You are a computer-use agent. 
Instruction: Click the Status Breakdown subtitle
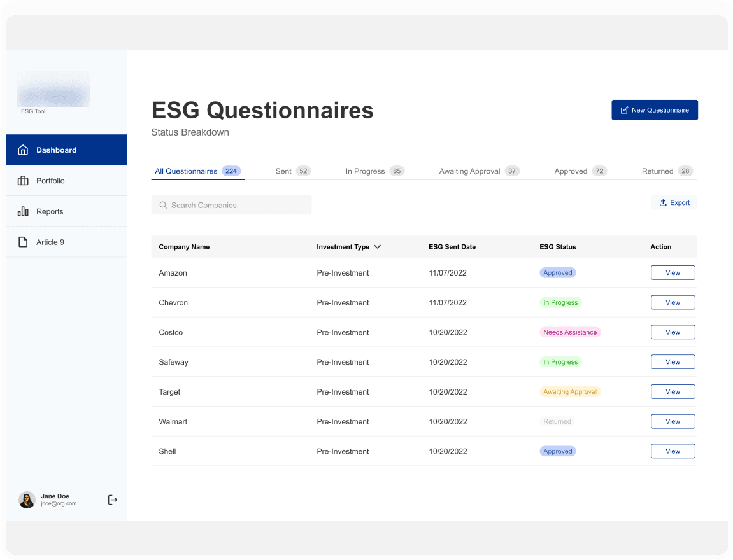tap(190, 132)
